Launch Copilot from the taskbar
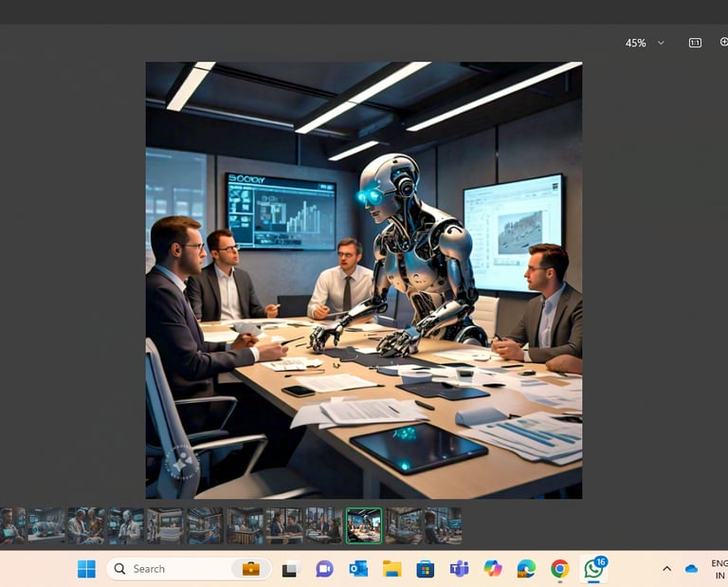This screenshot has width=728, height=587. [493, 569]
